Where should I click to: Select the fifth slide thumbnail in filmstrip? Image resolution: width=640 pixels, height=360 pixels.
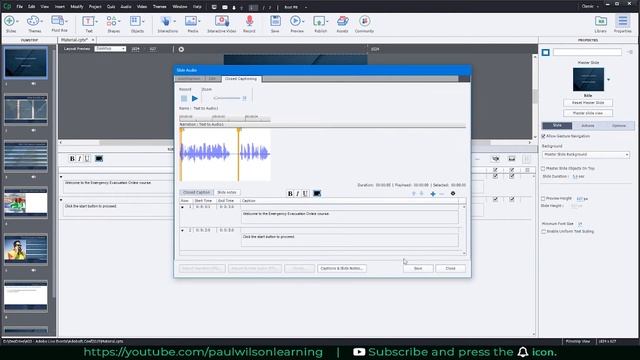pyautogui.click(x=26, y=249)
